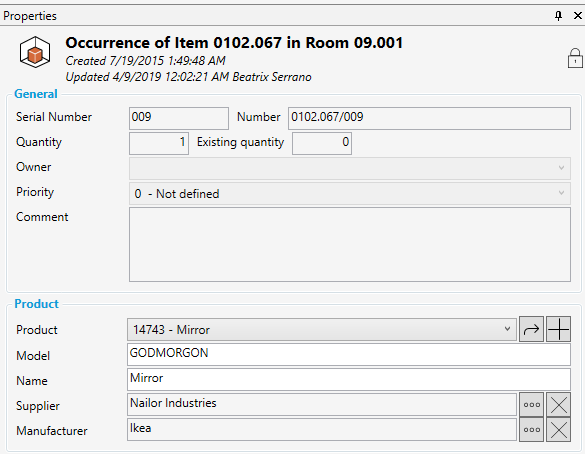Click the Name field containing Mirror
Screen dimensions: 585x454
(x=349, y=380)
